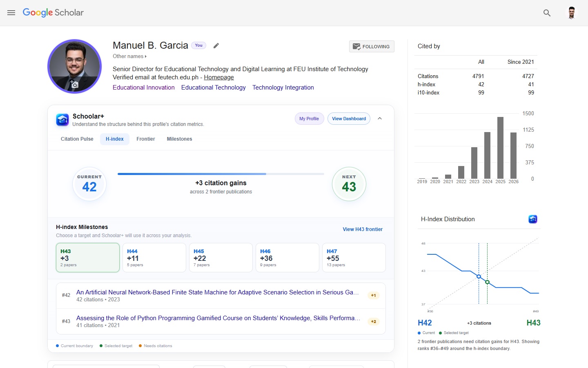Collapse the Schoolar+ panel with the chevron
This screenshot has width=588, height=368.
pyautogui.click(x=380, y=119)
